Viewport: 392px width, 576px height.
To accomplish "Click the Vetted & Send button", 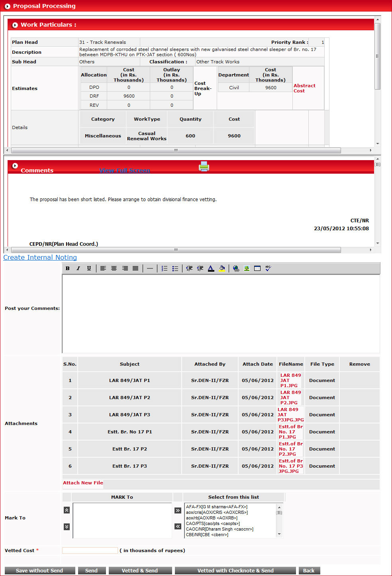I will point(140,570).
